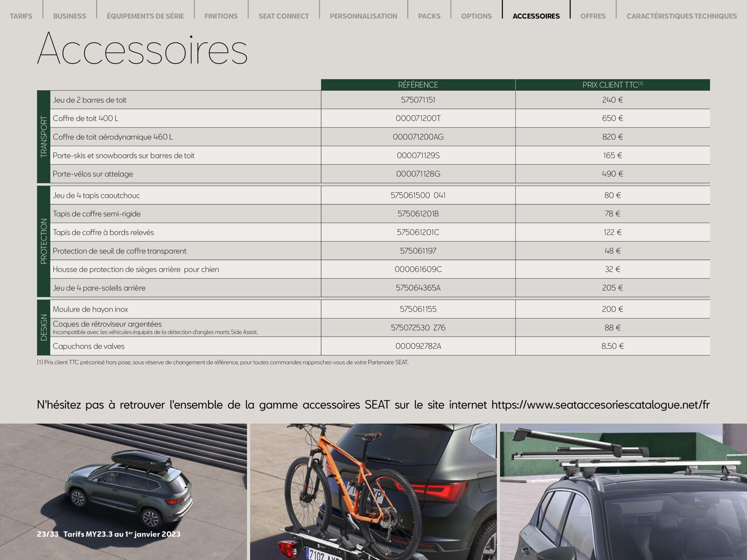
Task: Select 'Coques de rétroviseur argentées' text
Action: click(107, 324)
